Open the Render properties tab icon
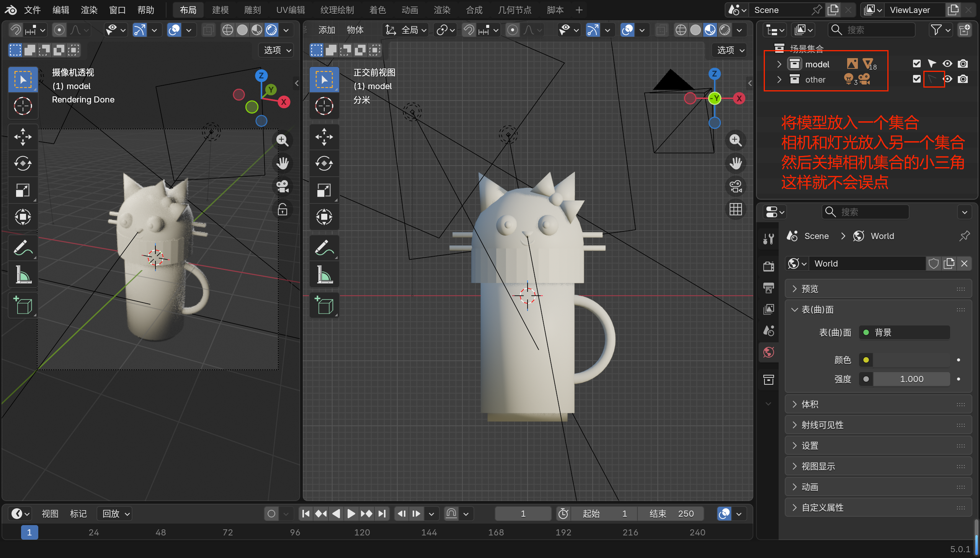Image resolution: width=980 pixels, height=558 pixels. [769, 266]
